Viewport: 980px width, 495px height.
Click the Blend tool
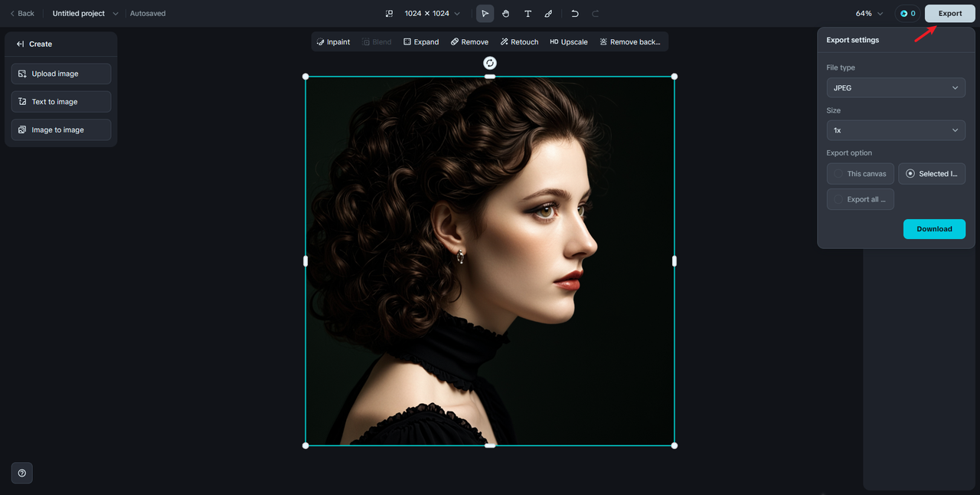tap(377, 42)
